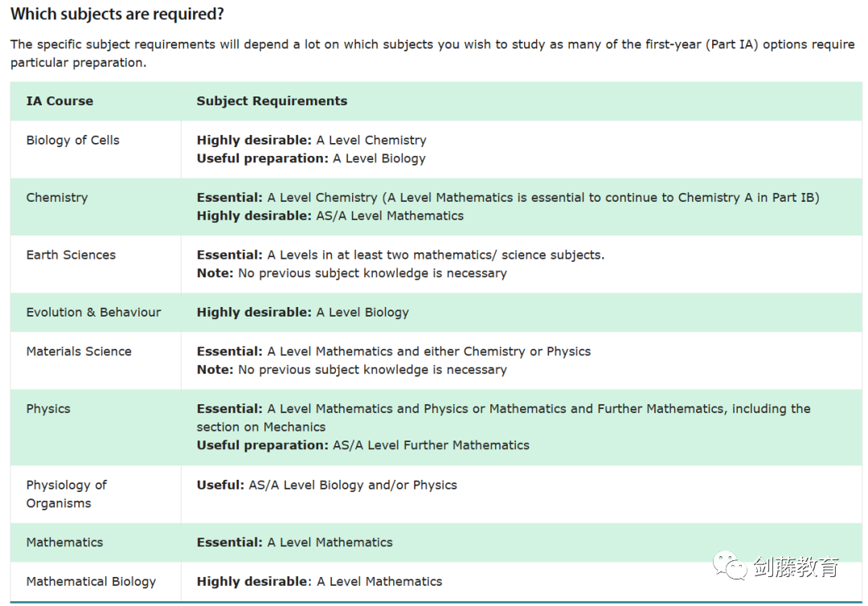Click "Useful preparation: AS/A Level Further Mathematics"

click(x=362, y=445)
